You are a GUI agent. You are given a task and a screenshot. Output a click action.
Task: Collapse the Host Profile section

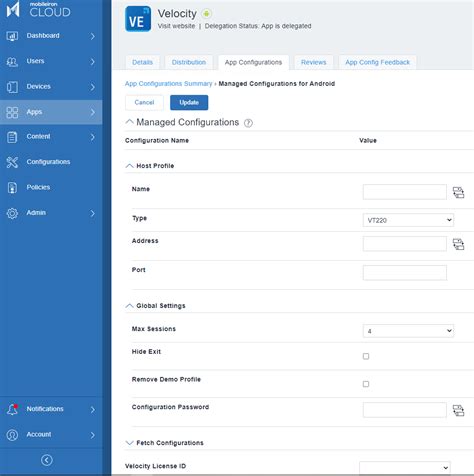coord(129,166)
